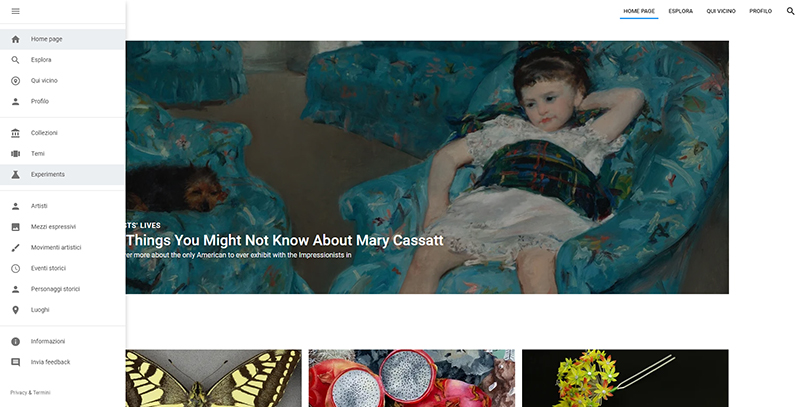Select the Qui vicino location icon

click(x=15, y=81)
